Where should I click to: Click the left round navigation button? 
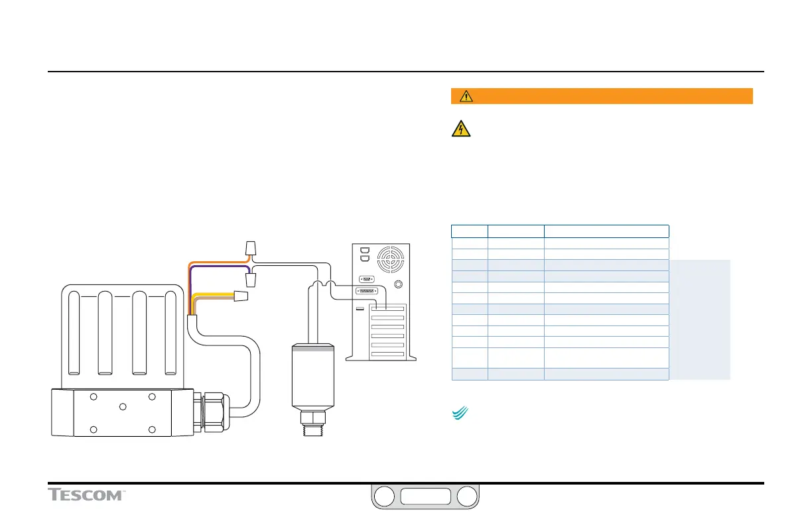coord(383,496)
